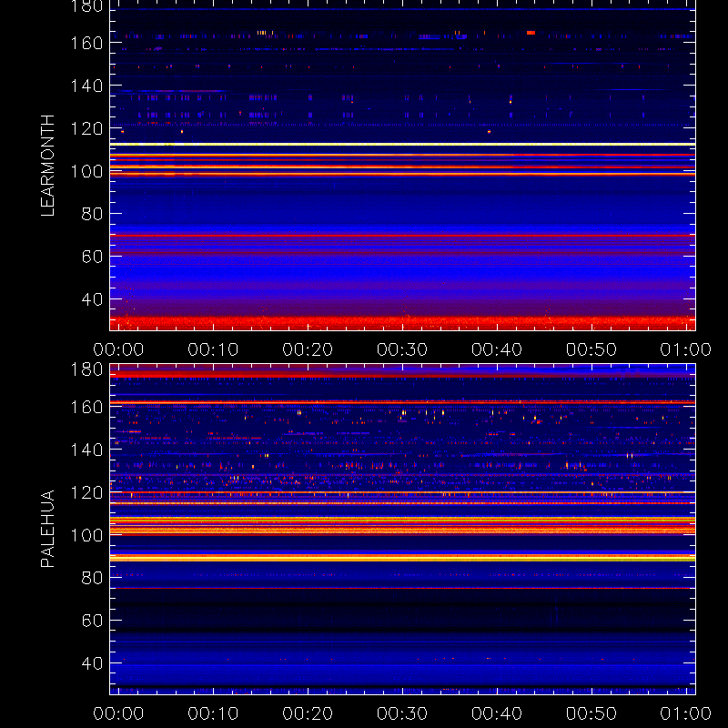728x728 pixels.
Task: Click the red burst block near 165 MHz in Learmonth
Action: 531,33
